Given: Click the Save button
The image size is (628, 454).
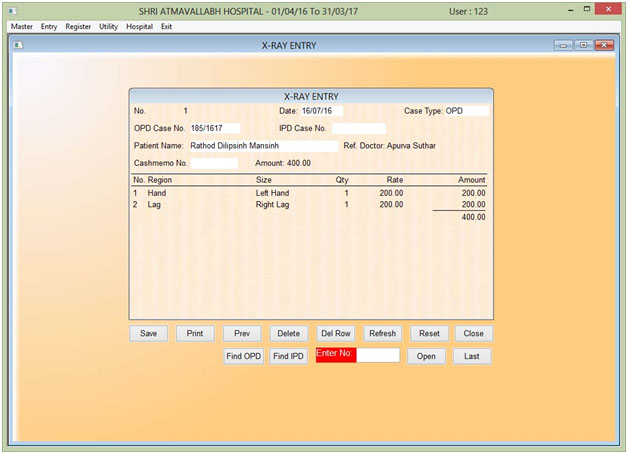Looking at the screenshot, I should coord(148,334).
